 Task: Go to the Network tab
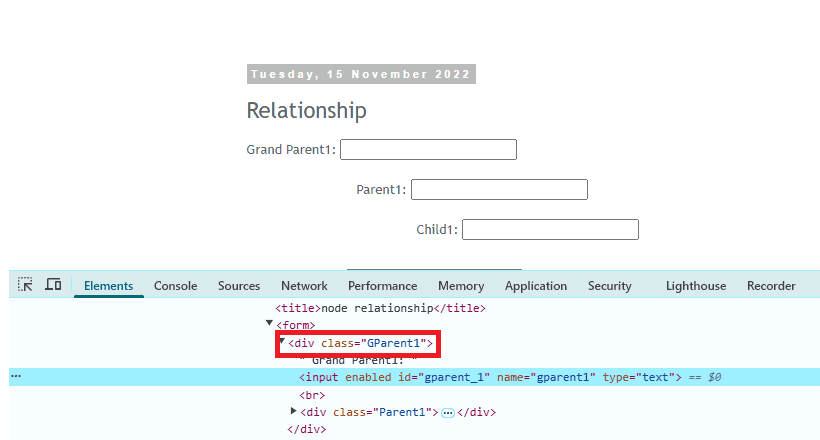[x=304, y=286]
